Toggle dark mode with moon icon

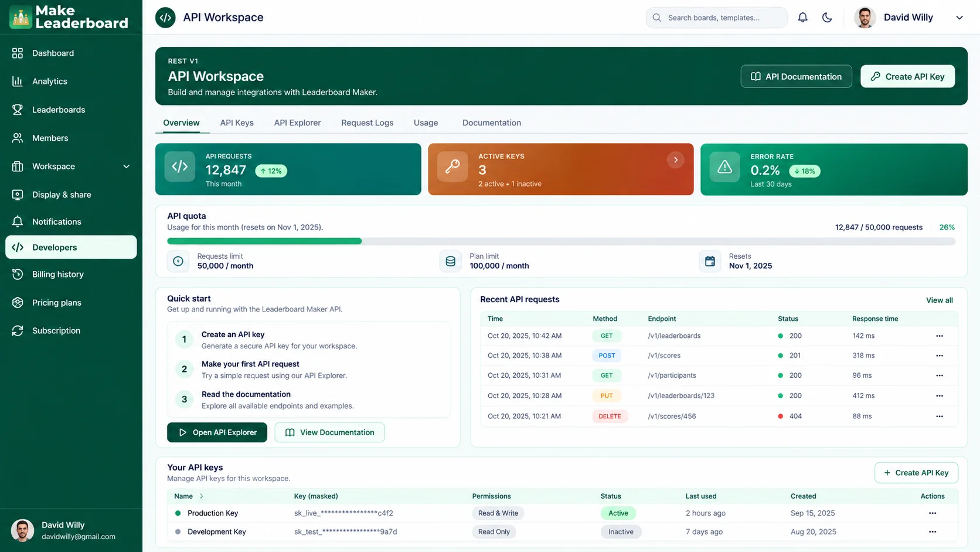point(827,18)
